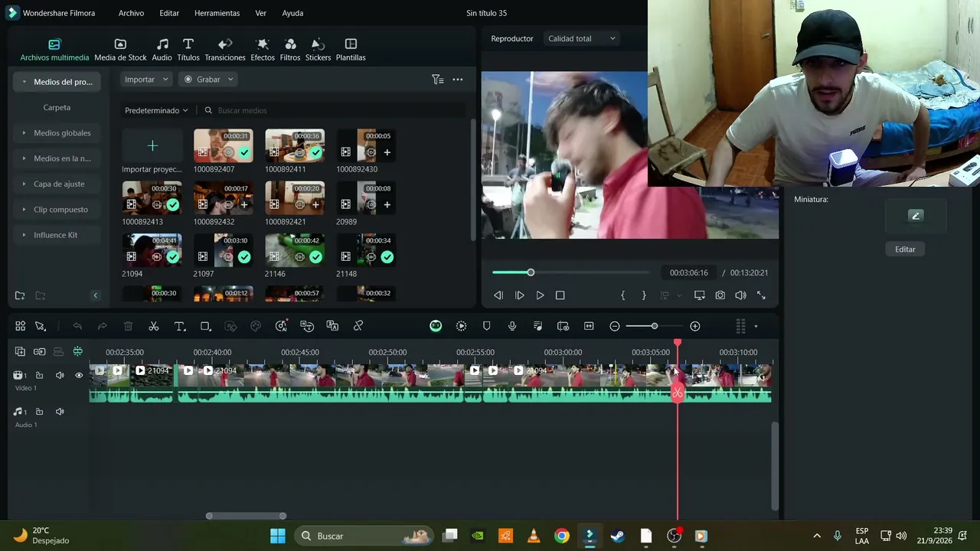
Task: Open the Herramientas menu
Action: 217,13
